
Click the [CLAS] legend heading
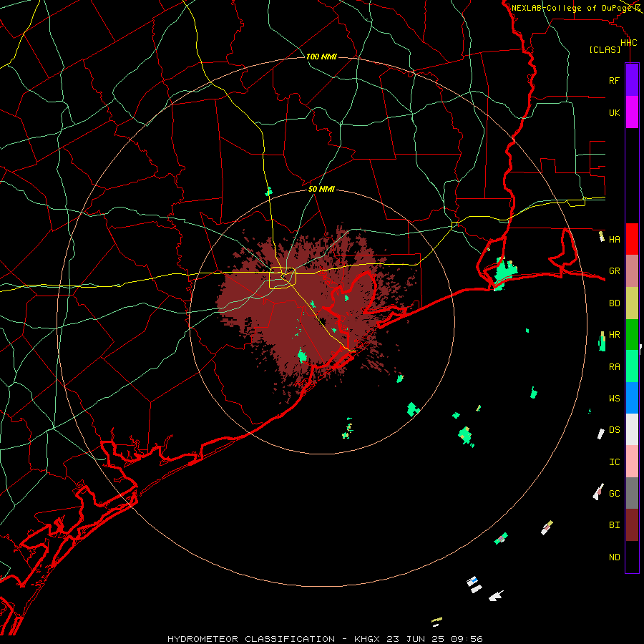[x=605, y=49]
